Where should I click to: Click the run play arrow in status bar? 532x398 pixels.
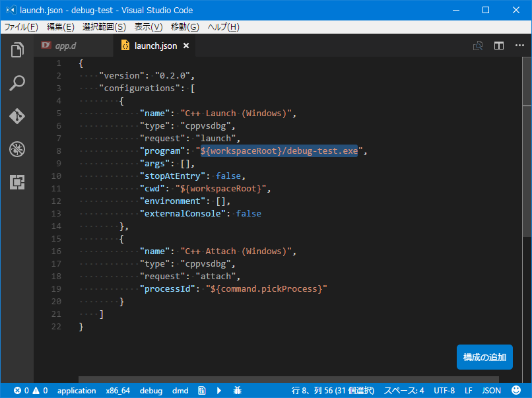[219, 391]
